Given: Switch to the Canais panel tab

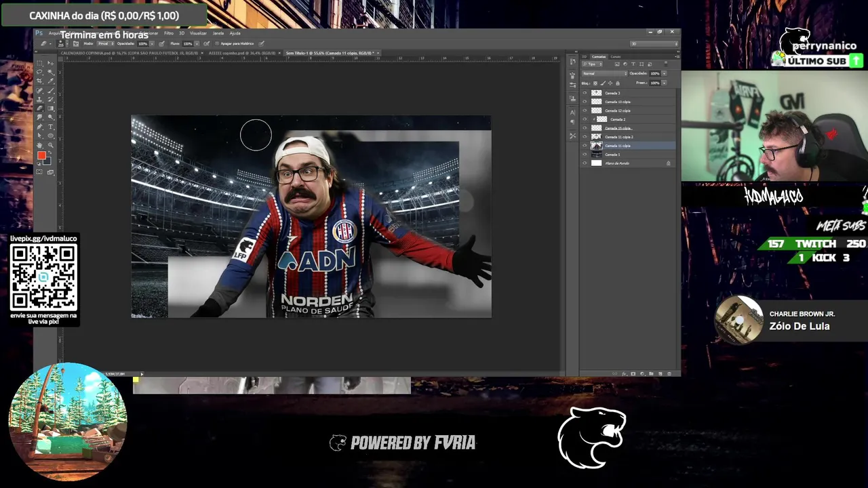Looking at the screenshot, I should click(616, 57).
